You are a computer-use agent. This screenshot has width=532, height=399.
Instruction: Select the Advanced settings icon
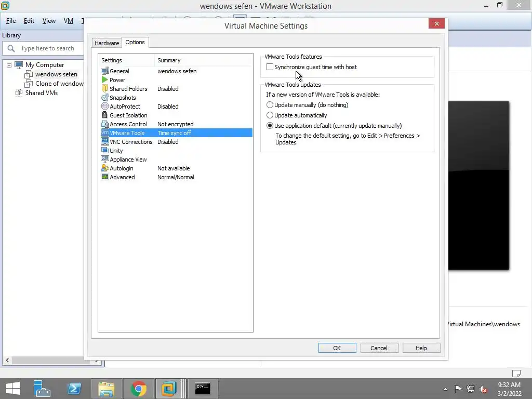pyautogui.click(x=105, y=177)
